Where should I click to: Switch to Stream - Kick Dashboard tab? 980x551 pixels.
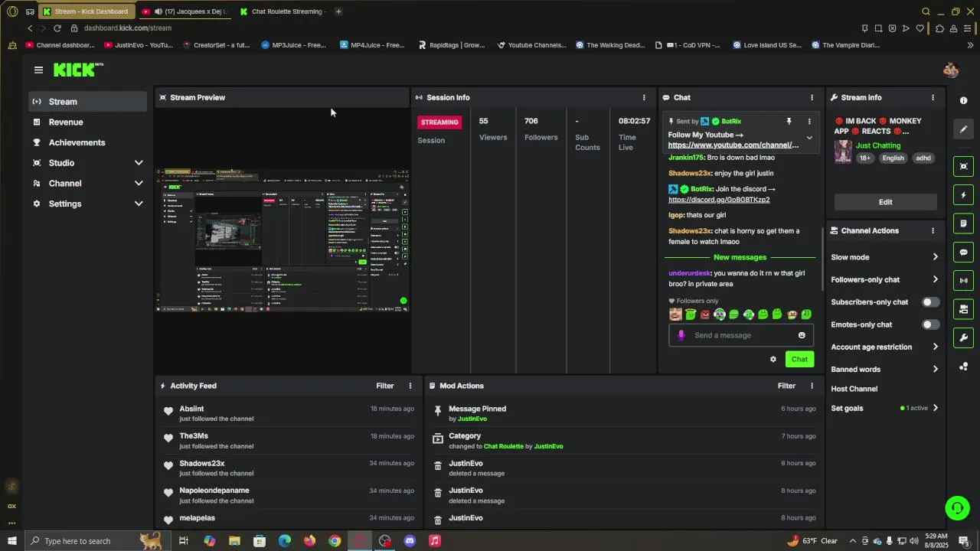pos(87,11)
